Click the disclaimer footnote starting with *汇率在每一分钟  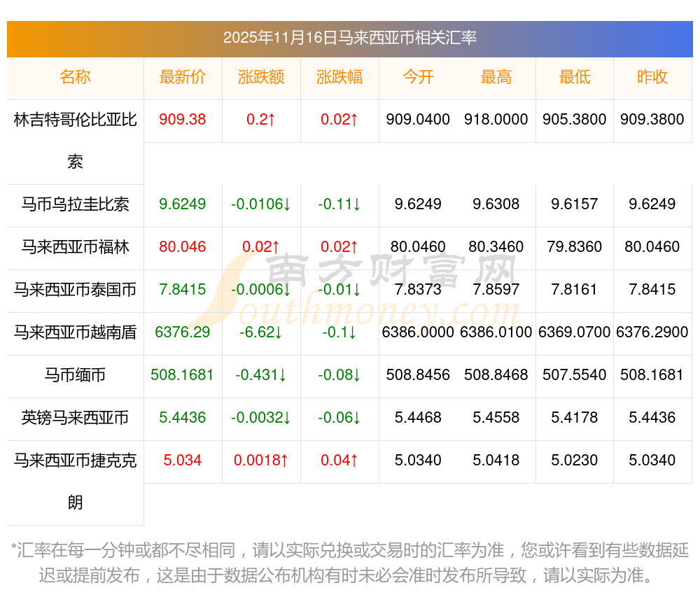(x=350, y=563)
